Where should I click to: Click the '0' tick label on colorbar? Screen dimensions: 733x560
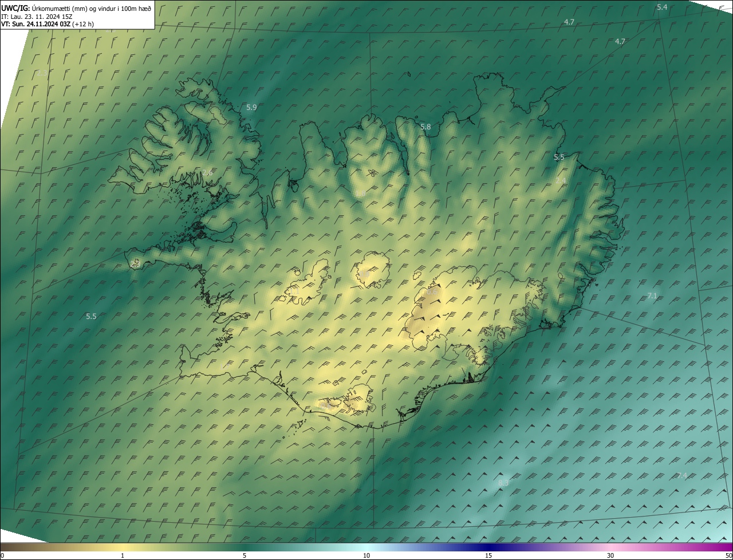coord(2,556)
